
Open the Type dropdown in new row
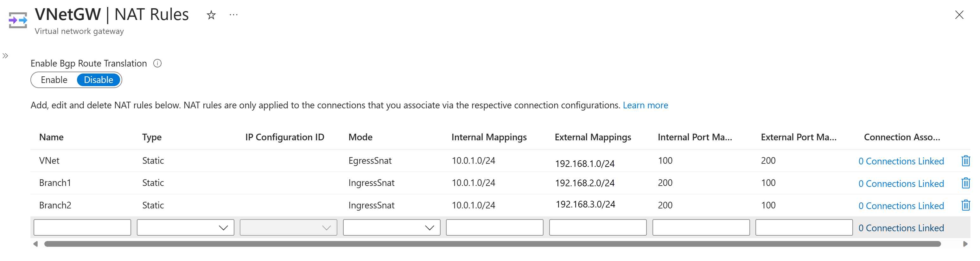click(x=185, y=227)
